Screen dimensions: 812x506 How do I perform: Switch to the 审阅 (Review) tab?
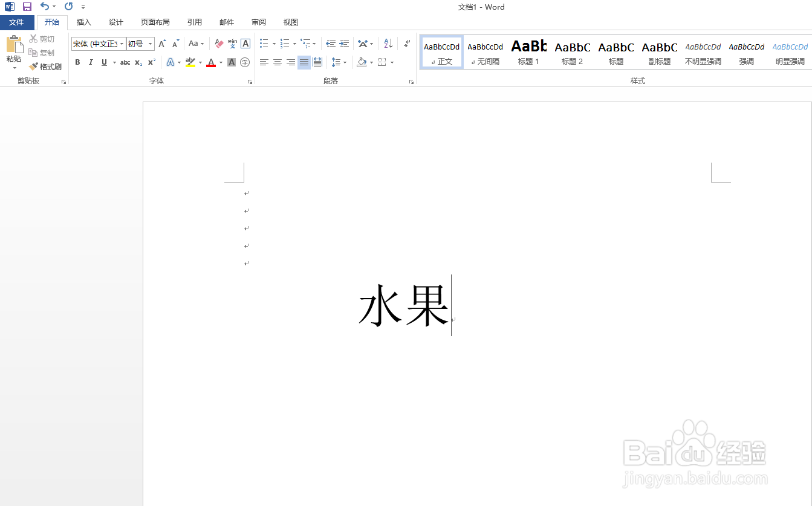[x=259, y=22]
